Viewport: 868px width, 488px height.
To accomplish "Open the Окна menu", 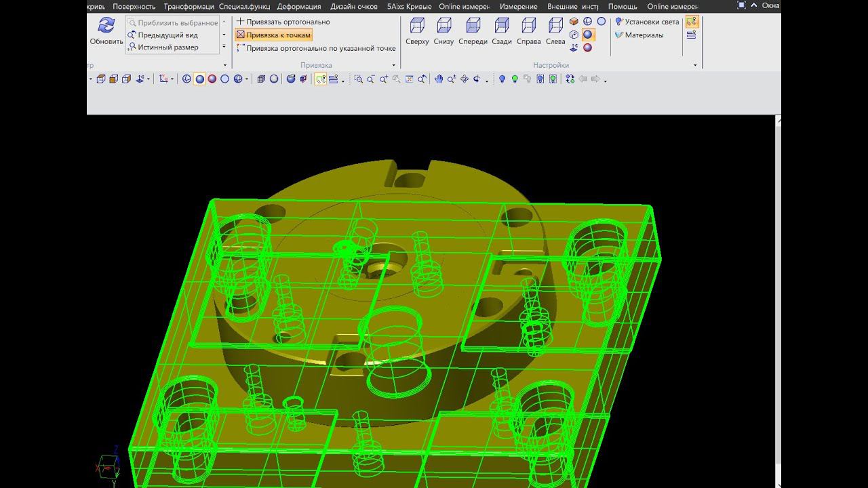I will 770,5.
